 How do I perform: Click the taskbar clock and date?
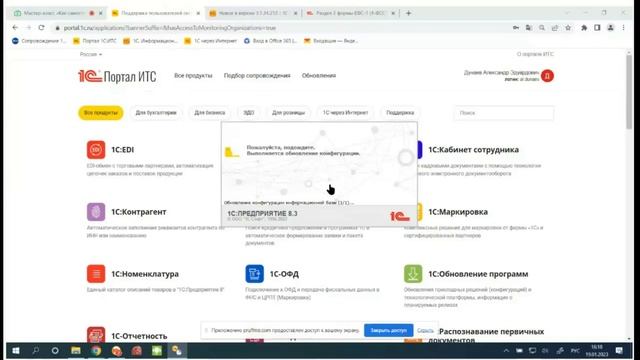pos(597,351)
